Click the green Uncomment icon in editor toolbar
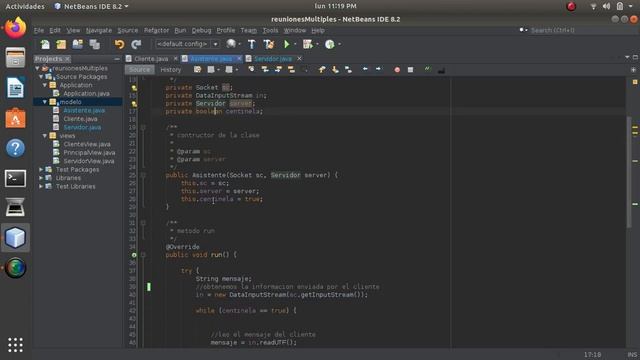 click(427, 69)
